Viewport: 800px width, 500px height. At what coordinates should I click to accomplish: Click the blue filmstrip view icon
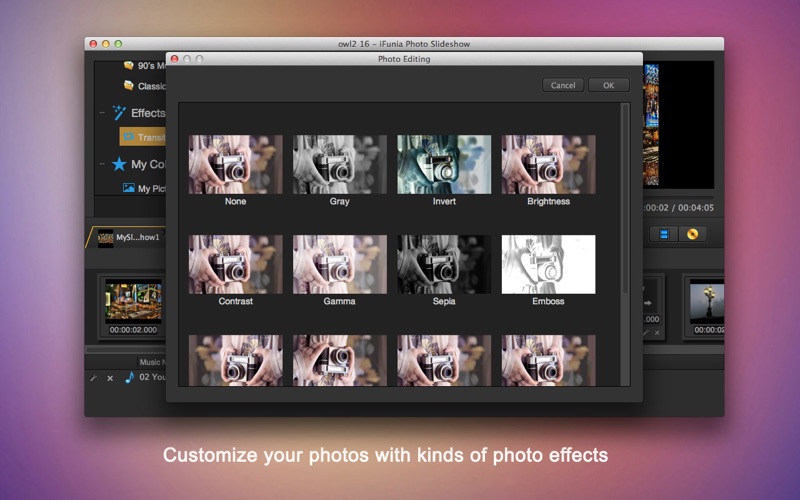click(662, 234)
